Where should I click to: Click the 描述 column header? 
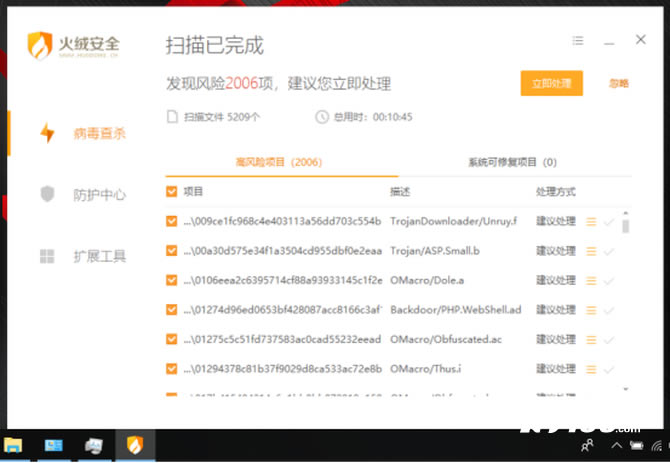(x=400, y=192)
